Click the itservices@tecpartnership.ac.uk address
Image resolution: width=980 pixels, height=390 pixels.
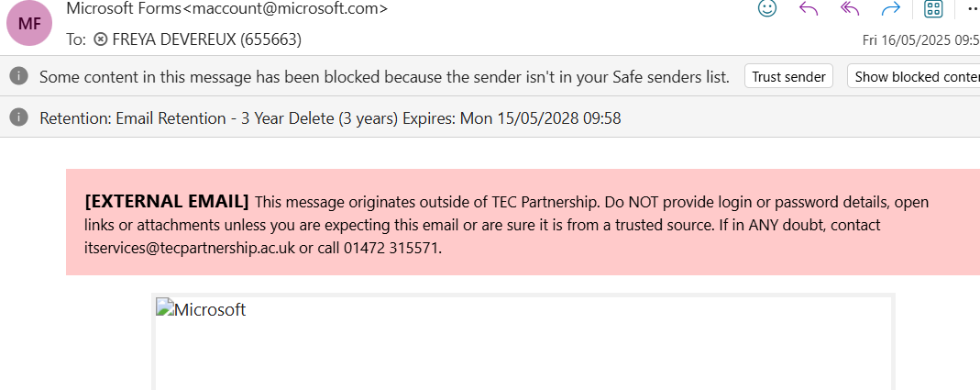click(x=190, y=247)
